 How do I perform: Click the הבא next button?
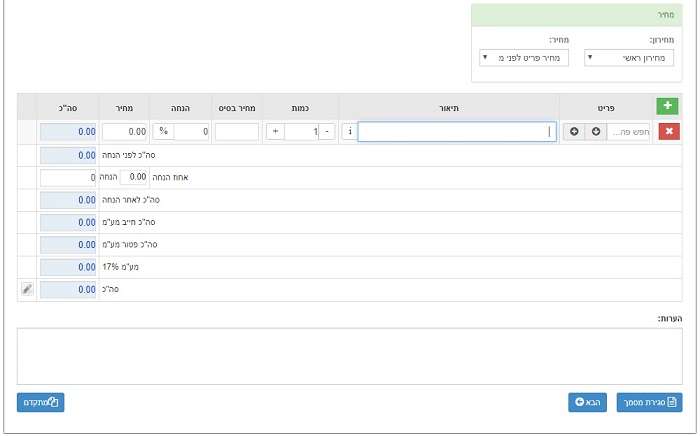(587, 403)
